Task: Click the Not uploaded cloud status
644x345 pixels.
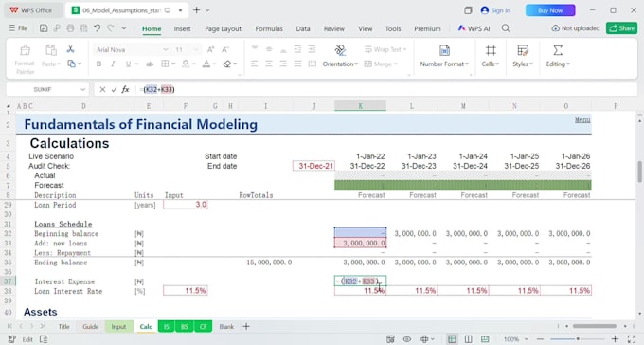Action: click(x=576, y=28)
